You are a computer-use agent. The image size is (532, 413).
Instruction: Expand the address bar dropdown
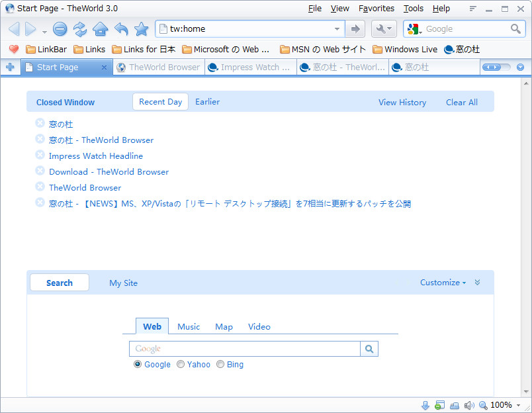337,29
